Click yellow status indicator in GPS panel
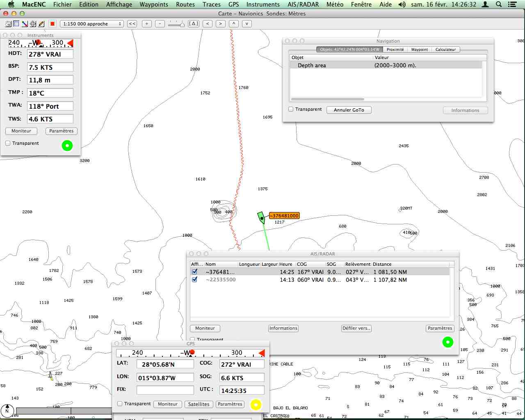Screen dimensions: 525x420 point(256,405)
